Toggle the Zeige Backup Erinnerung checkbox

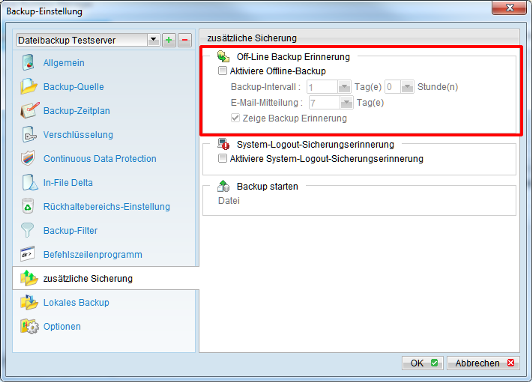coord(235,118)
